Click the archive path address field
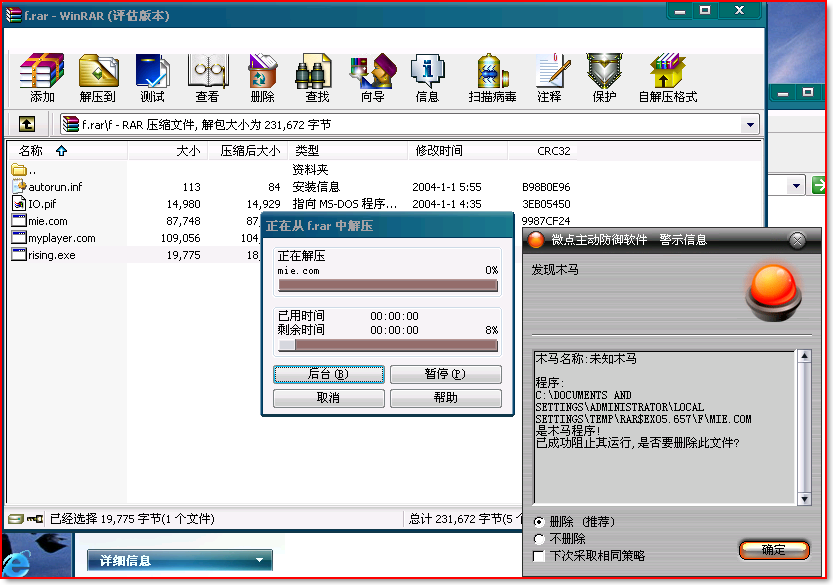This screenshot has width=833, height=585. tap(409, 125)
